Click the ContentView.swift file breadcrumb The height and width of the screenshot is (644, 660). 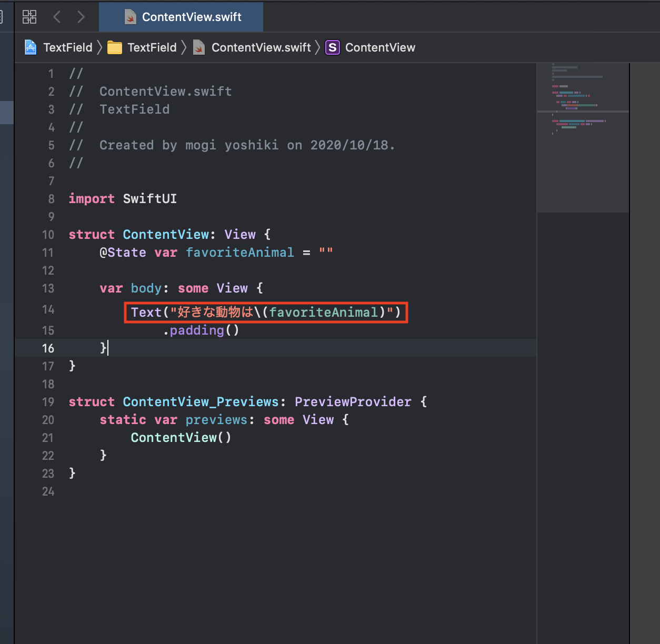click(261, 47)
